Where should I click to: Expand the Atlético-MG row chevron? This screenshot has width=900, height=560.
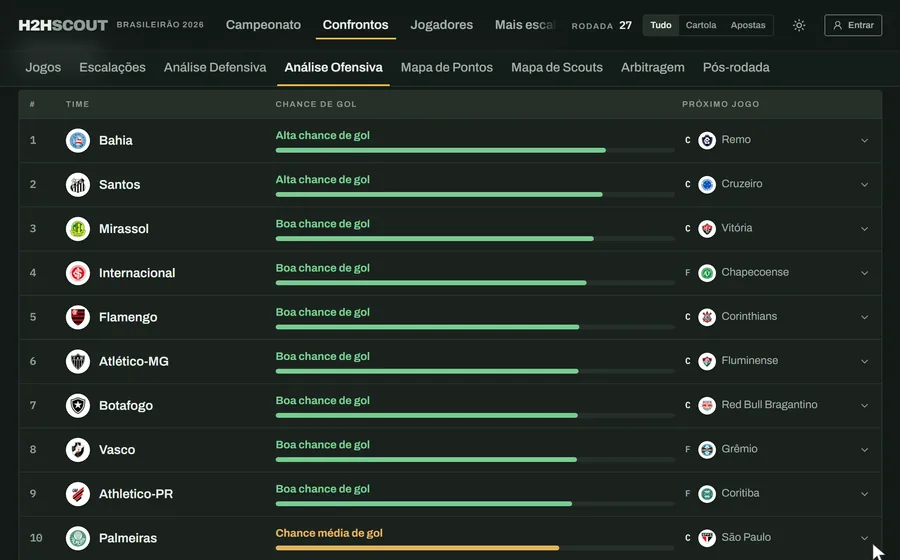click(x=864, y=361)
